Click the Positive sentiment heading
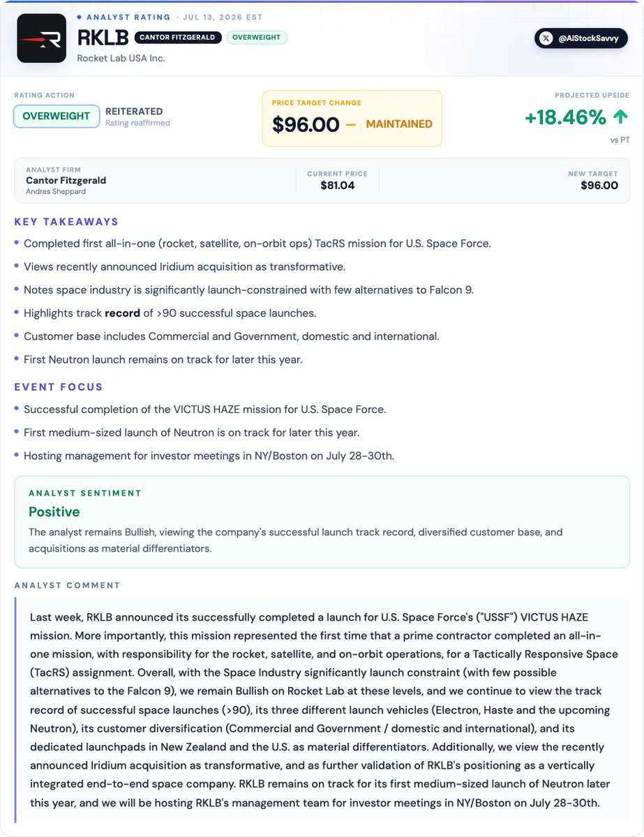Viewport: 644px width, 837px height. point(54,512)
